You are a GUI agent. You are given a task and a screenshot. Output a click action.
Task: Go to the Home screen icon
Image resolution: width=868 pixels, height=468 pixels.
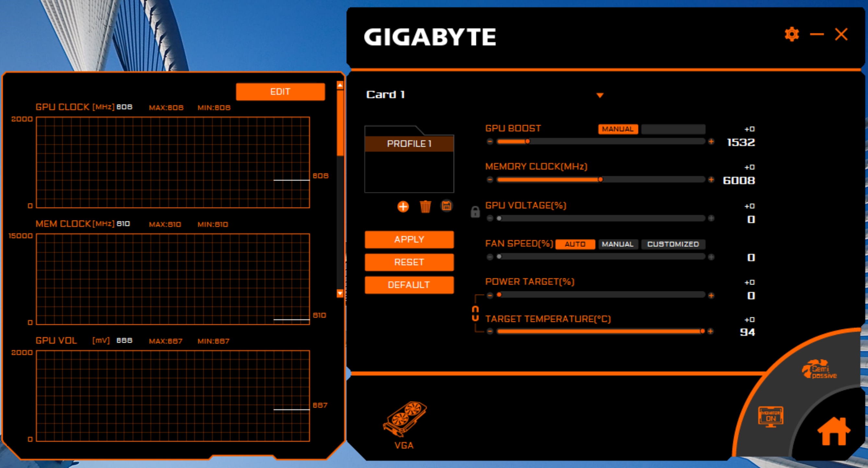(x=834, y=431)
